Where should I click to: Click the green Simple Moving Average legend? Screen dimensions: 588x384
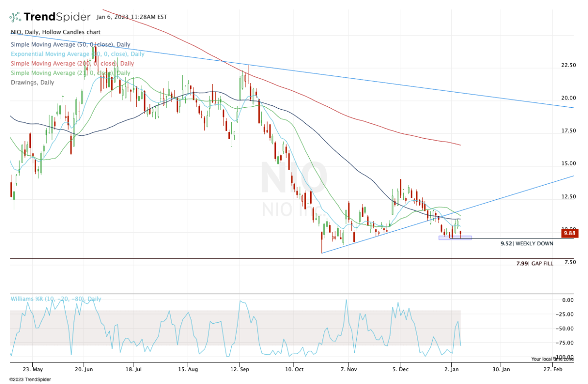point(70,73)
